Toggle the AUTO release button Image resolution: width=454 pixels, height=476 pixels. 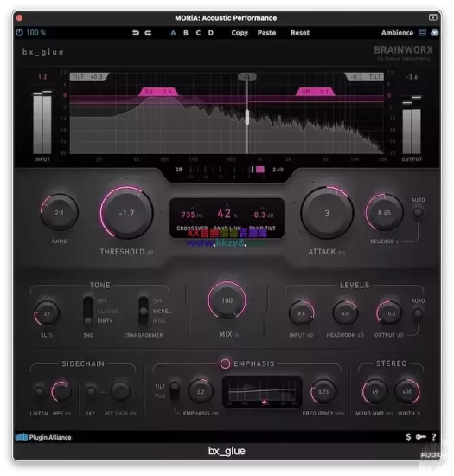coord(418,212)
